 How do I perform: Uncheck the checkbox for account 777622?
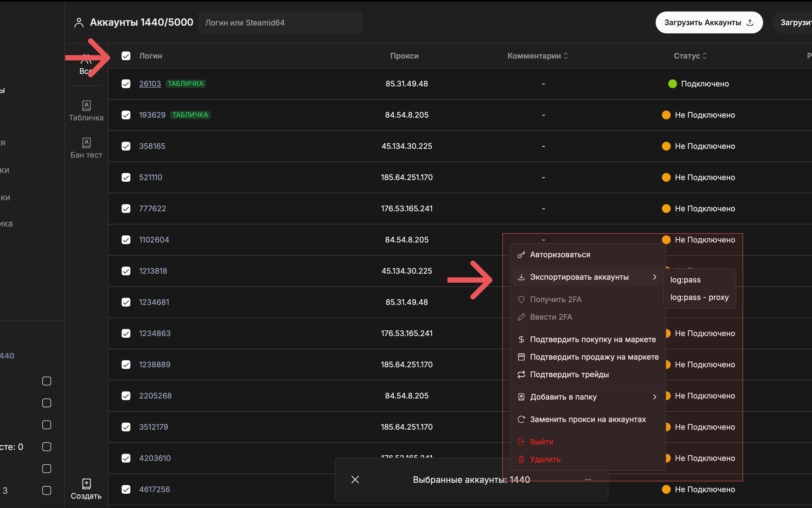pyautogui.click(x=126, y=208)
